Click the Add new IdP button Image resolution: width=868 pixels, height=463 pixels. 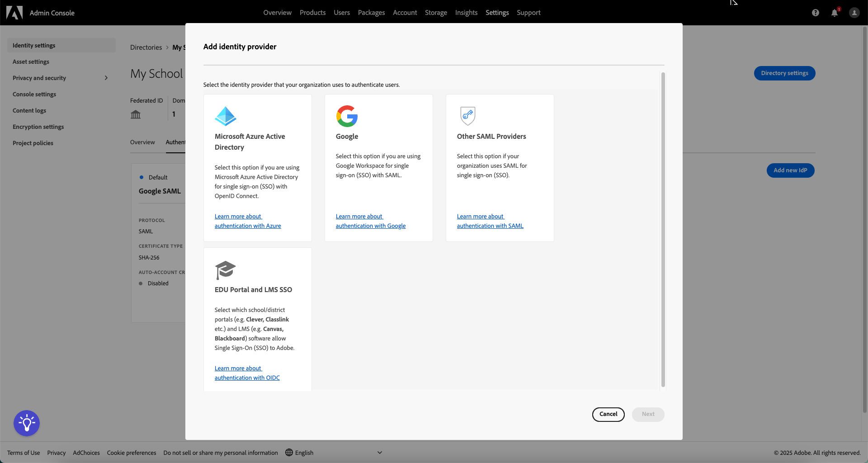click(790, 170)
